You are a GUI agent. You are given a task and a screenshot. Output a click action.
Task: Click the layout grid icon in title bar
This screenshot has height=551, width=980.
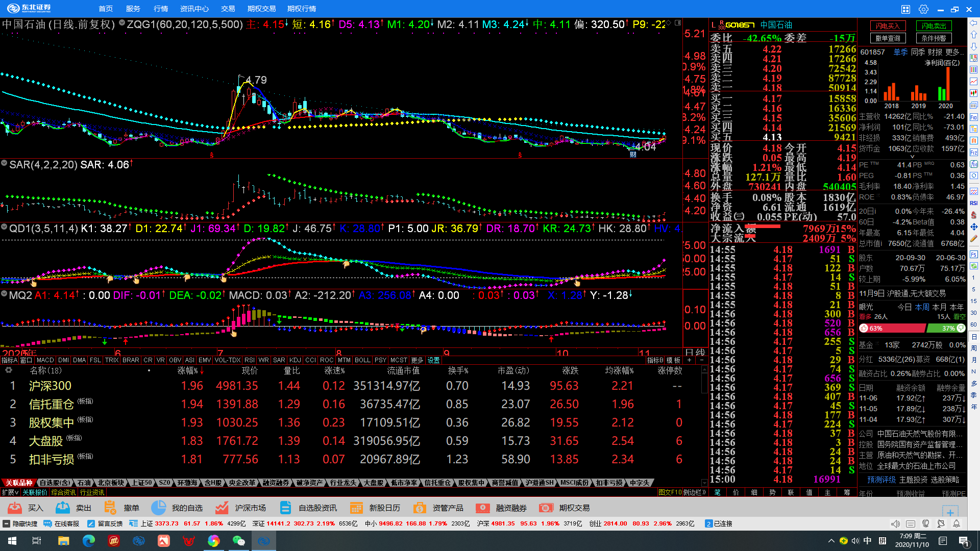(905, 9)
